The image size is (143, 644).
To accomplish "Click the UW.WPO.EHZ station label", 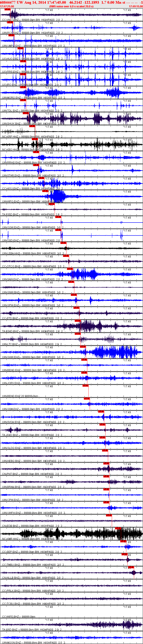I will (x=33, y=202).
